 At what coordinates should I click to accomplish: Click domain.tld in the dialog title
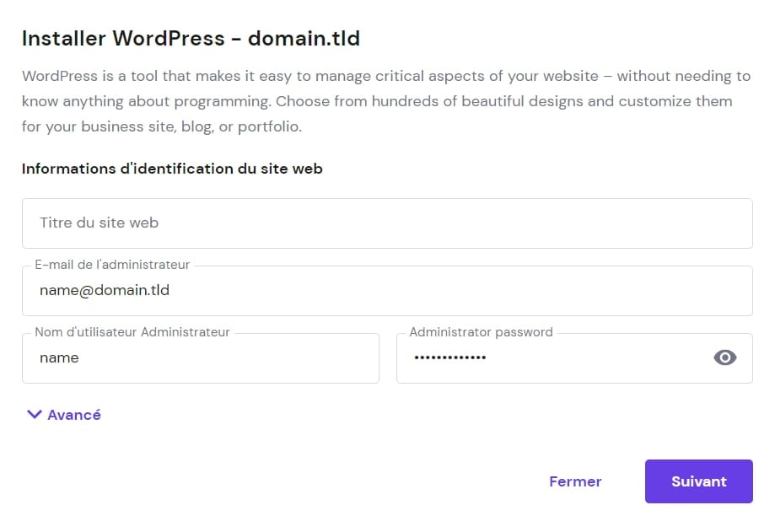point(304,39)
